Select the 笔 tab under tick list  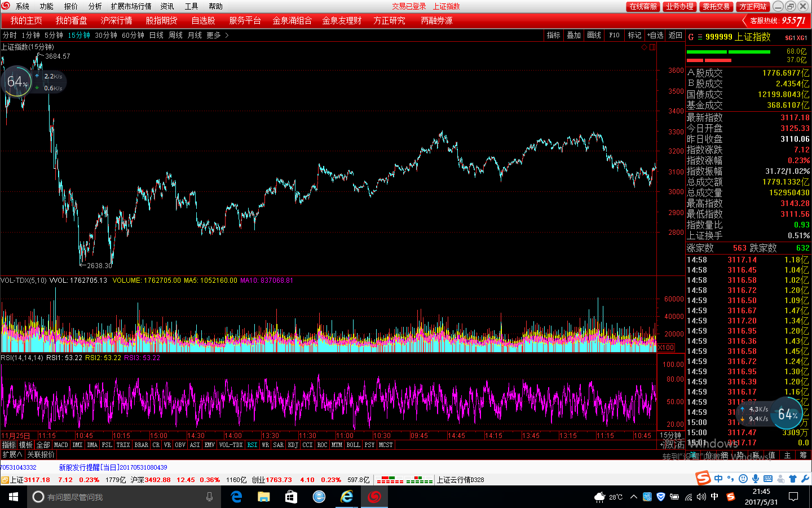[692, 455]
